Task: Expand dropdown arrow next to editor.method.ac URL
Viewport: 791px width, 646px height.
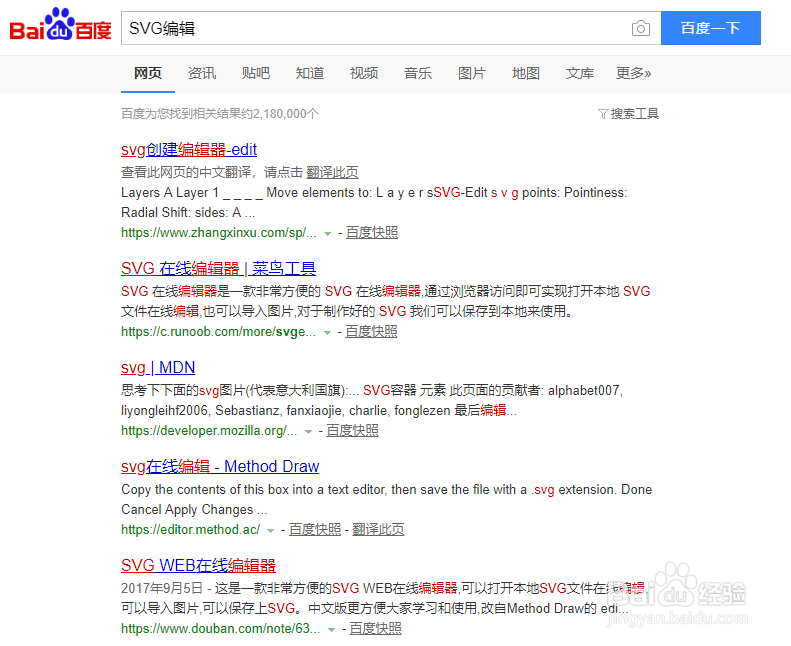Action: (270, 531)
